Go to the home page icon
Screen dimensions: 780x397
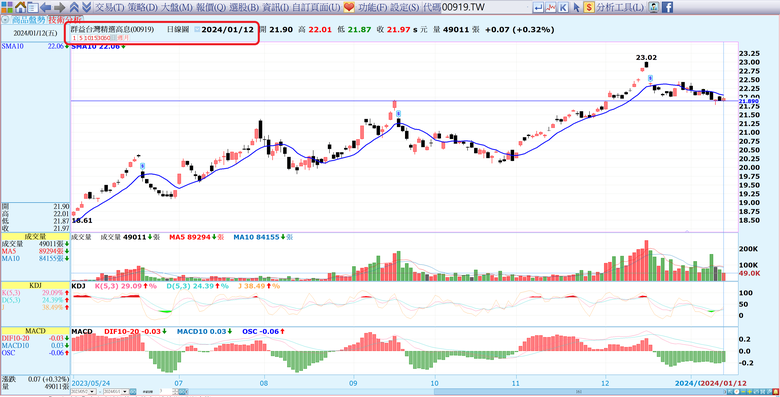(x=20, y=7)
